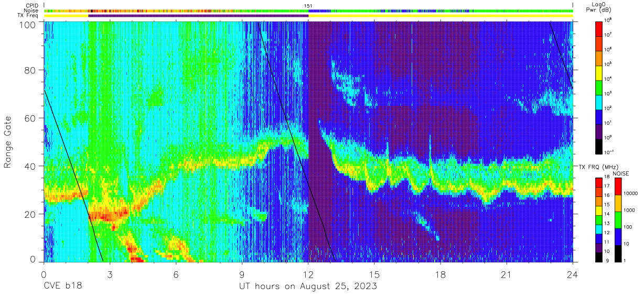Pick the orange band of NOISE colorbar
Viewport: 644px width, 297px height.
point(619,203)
